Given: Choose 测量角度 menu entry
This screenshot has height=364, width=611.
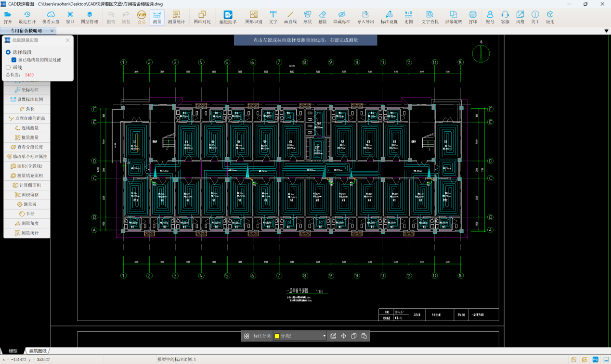Looking at the screenshot, I should 27,223.
